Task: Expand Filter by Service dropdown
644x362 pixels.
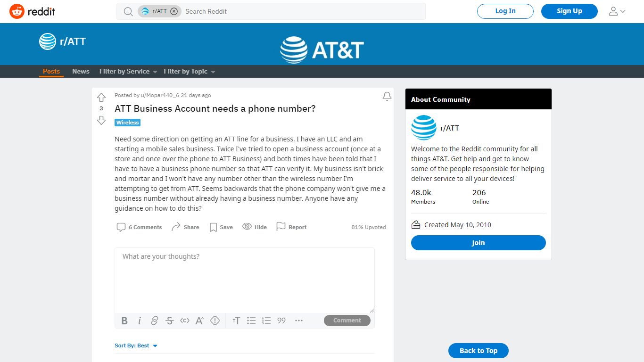Action: pyautogui.click(x=128, y=72)
